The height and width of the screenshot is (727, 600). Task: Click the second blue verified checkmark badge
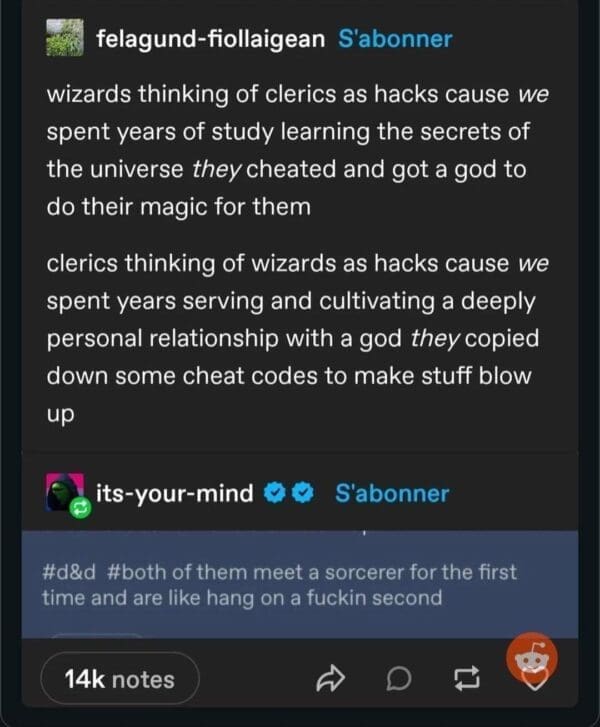click(303, 494)
